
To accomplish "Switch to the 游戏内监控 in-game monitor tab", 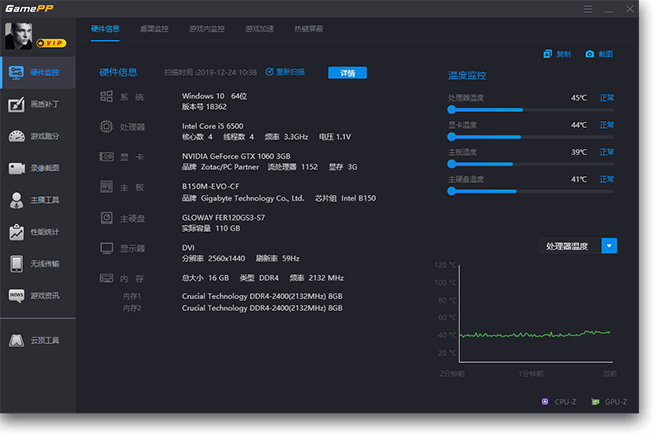I will point(207,29).
